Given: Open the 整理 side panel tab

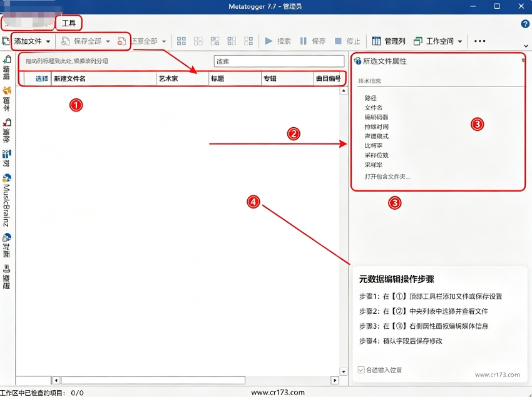Looking at the screenshot, I should [7, 277].
